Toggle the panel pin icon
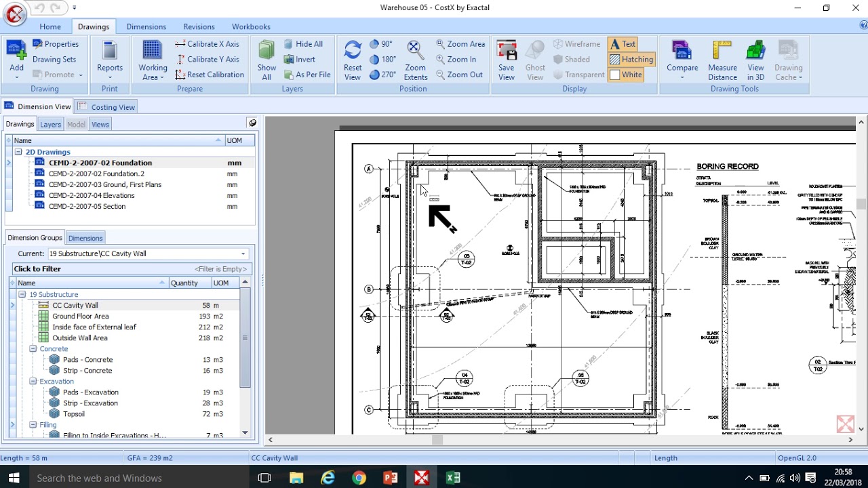Screen dimensions: 868x488 [252, 123]
